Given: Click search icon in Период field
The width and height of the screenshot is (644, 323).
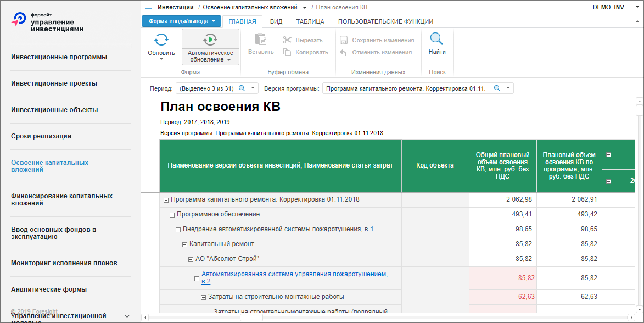Looking at the screenshot, I should 242,88.
